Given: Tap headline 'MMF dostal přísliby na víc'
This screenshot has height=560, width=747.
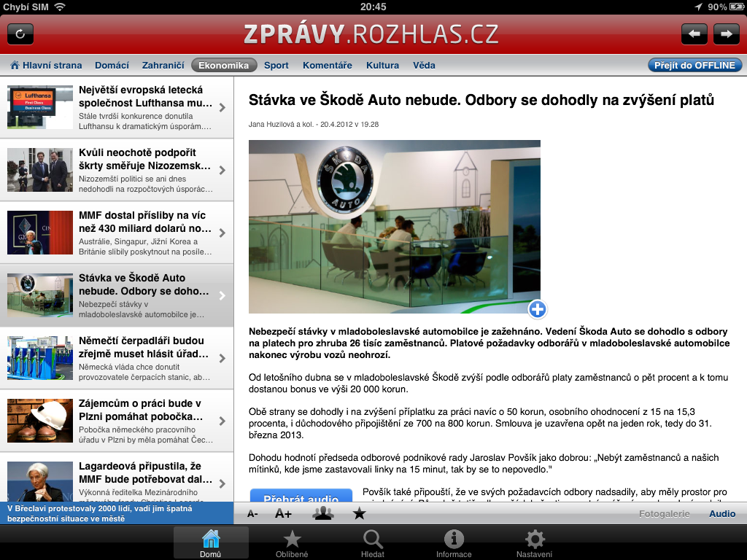Looking at the screenshot, I should click(x=145, y=222).
